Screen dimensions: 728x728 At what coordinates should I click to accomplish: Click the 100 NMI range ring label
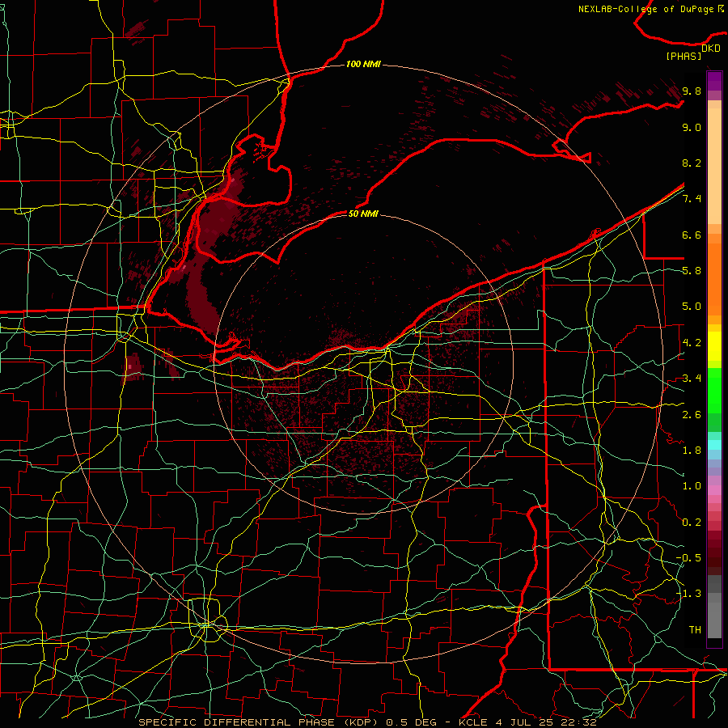click(363, 64)
